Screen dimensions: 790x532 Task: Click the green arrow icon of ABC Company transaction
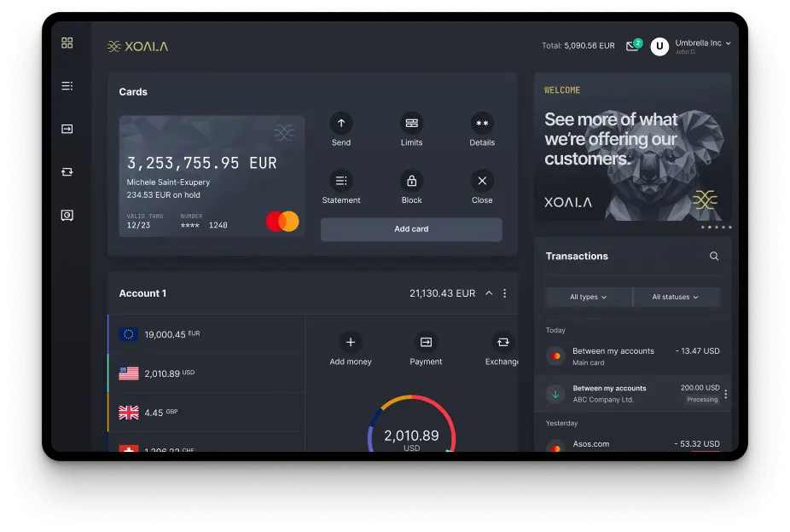click(x=555, y=394)
